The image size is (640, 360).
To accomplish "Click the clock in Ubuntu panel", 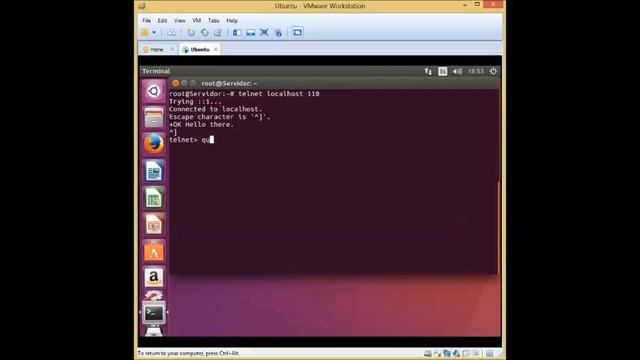I will (476, 71).
